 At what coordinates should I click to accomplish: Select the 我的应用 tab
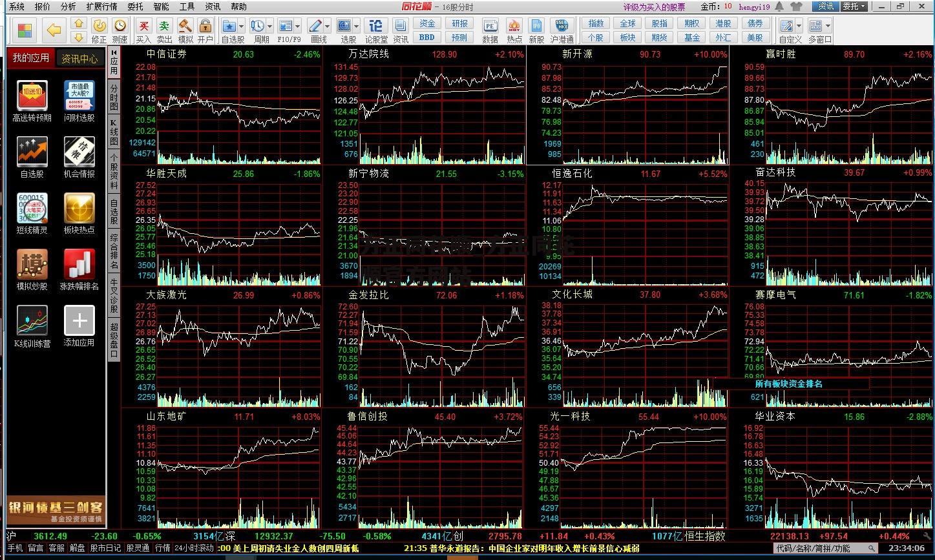point(31,58)
